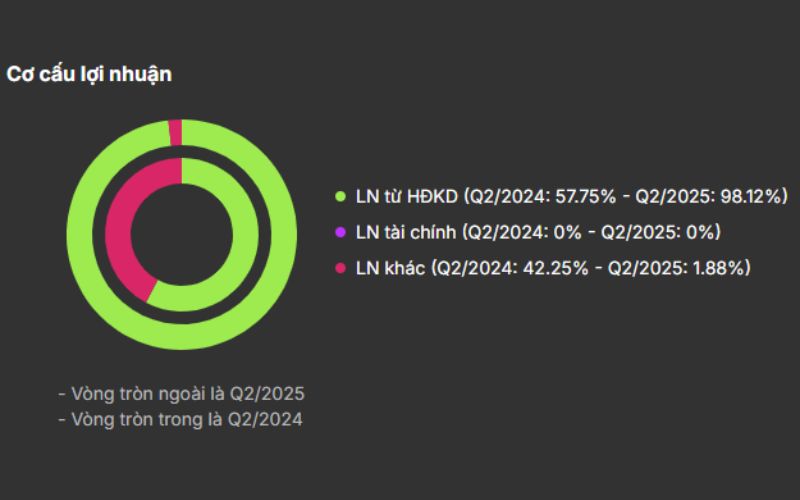Click the 'Vòng tròn trong là Q2/2024' note
This screenshot has width=800, height=500.
pos(180,420)
